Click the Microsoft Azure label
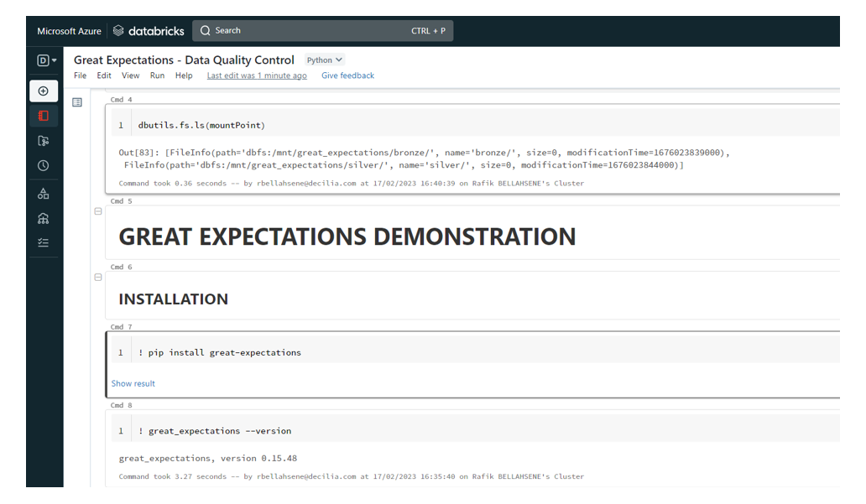This screenshot has width=866, height=504. coord(69,32)
